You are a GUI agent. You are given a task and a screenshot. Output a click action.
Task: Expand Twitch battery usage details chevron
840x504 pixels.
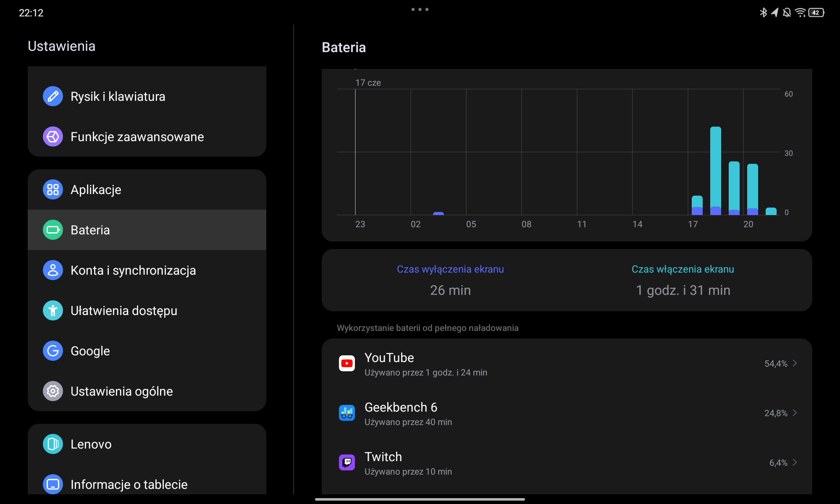[x=795, y=462]
